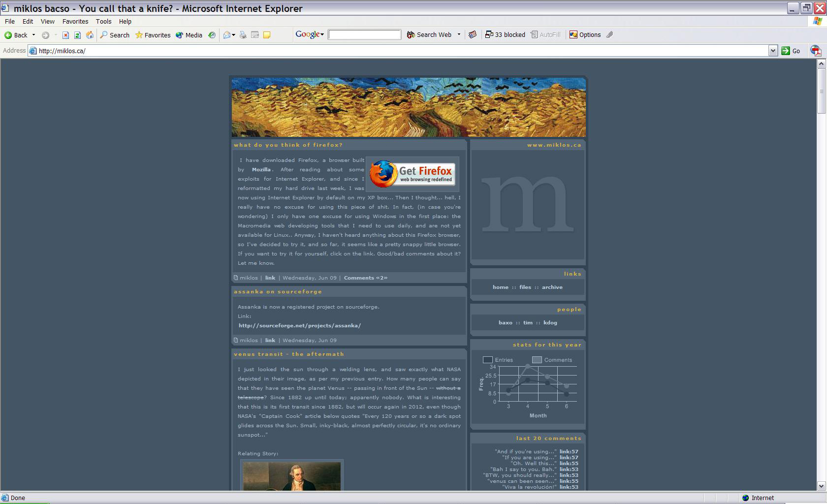The width and height of the screenshot is (827, 504).
Task: Toggle the Favorites panel button
Action: pos(153,35)
